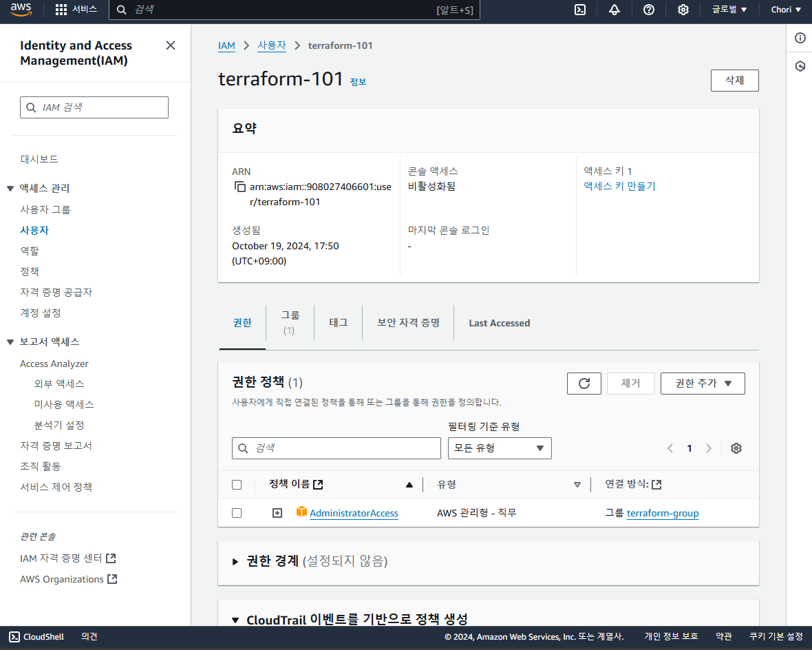Image resolution: width=812 pixels, height=650 pixels.
Task: Go to next page of policies
Action: (708, 448)
